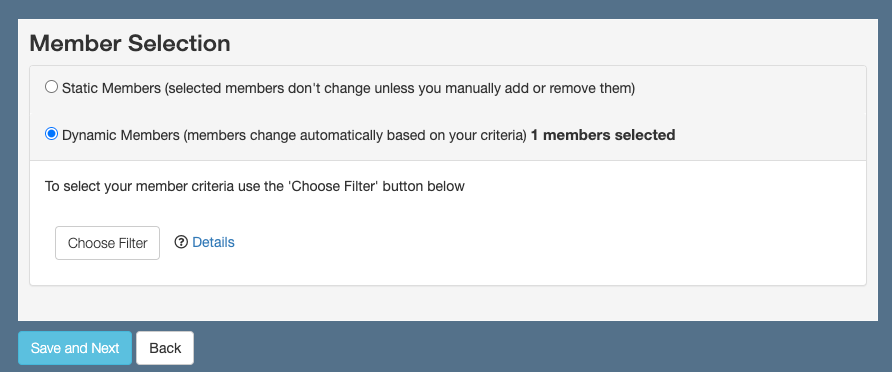Click the 'members change automatically' description text
Image resolution: width=892 pixels, height=372 pixels.
[x=355, y=135]
